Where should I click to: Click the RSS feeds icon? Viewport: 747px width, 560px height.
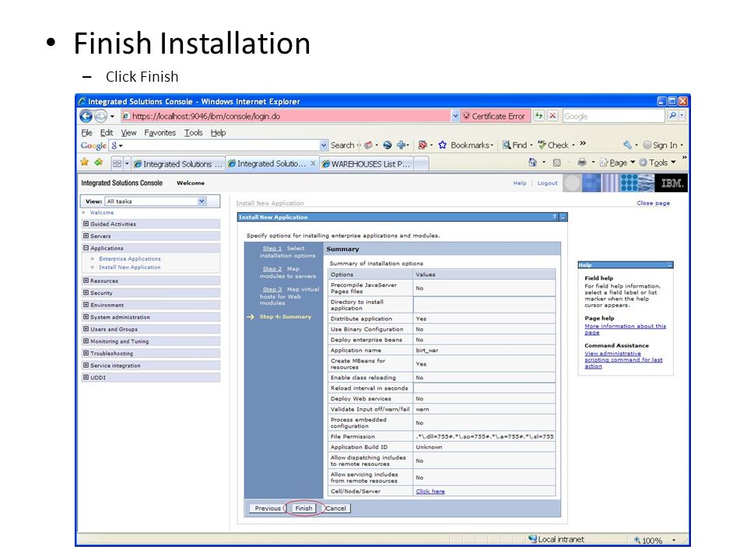[x=556, y=163]
